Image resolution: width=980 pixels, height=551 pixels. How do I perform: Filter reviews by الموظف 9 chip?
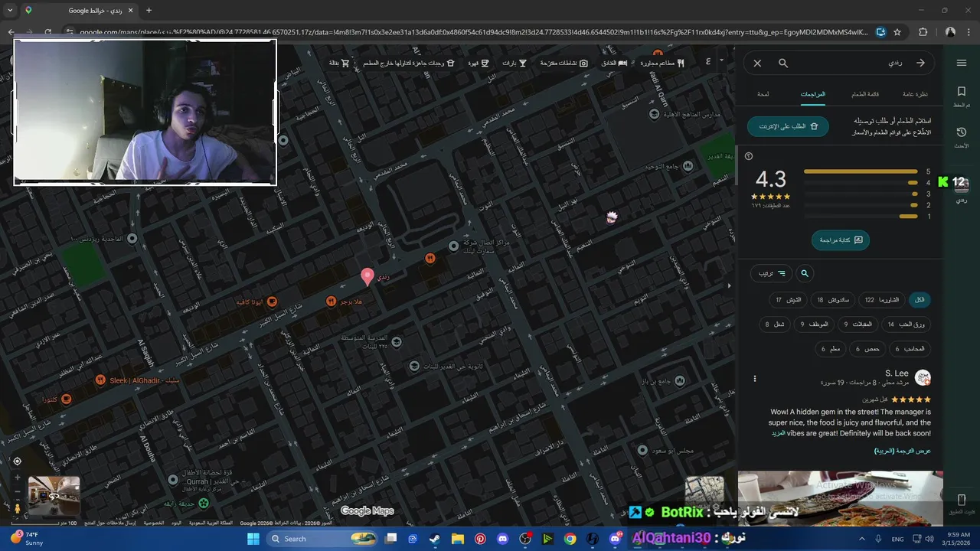(815, 324)
